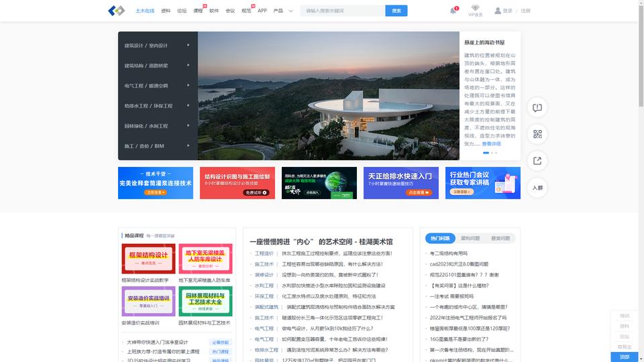This screenshot has height=362, width=644.
Task: Click the blue 搜索 button
Action: coord(396,11)
